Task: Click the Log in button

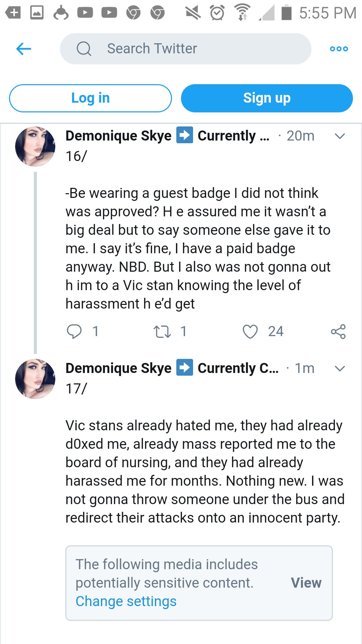Action: (x=90, y=98)
